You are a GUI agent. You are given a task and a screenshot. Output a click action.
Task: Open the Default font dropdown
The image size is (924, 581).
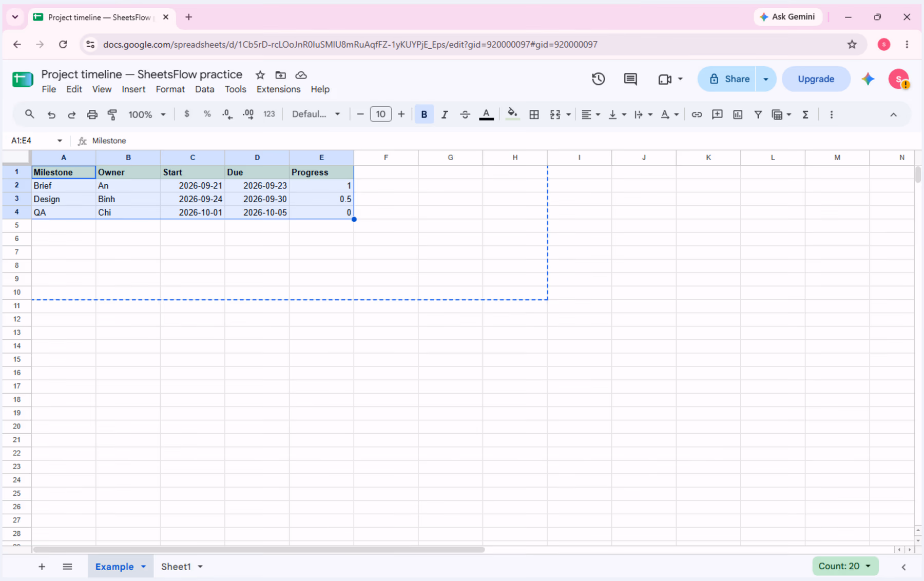tap(316, 114)
